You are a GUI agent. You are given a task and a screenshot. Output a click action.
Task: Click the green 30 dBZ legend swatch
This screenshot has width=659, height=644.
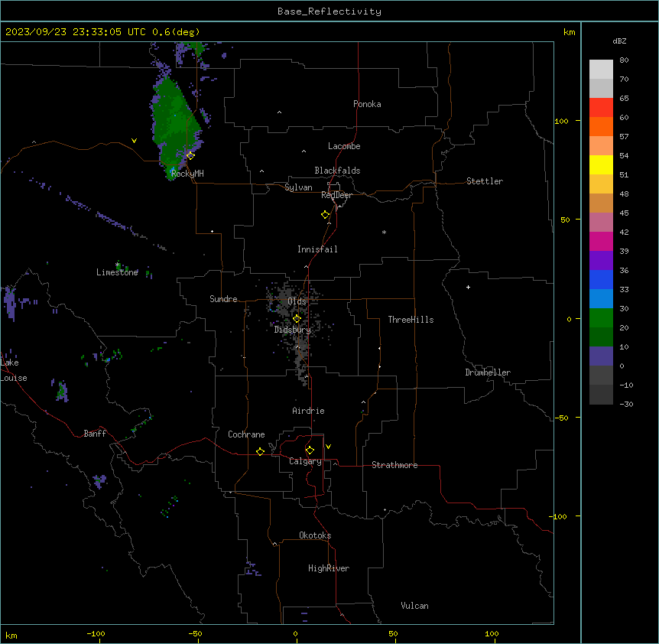[x=601, y=318]
